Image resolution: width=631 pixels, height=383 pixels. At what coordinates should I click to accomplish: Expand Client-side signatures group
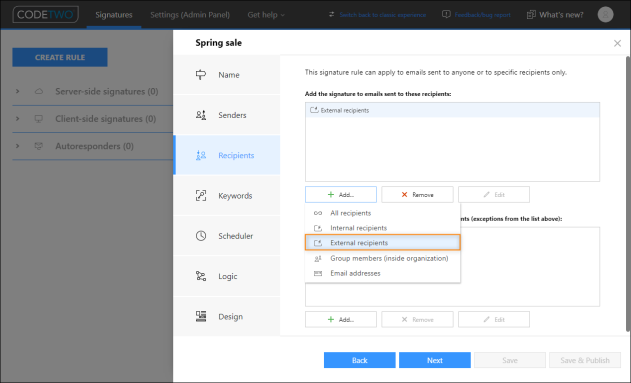point(17,119)
